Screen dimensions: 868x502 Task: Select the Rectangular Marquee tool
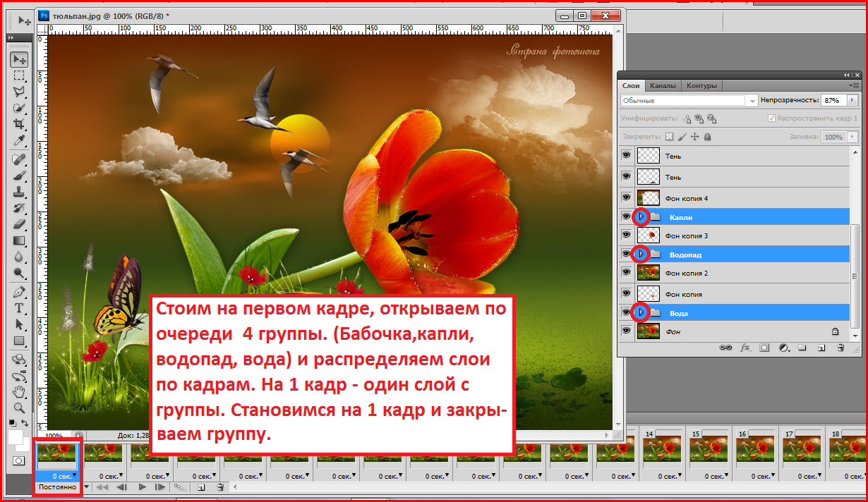click(x=19, y=75)
